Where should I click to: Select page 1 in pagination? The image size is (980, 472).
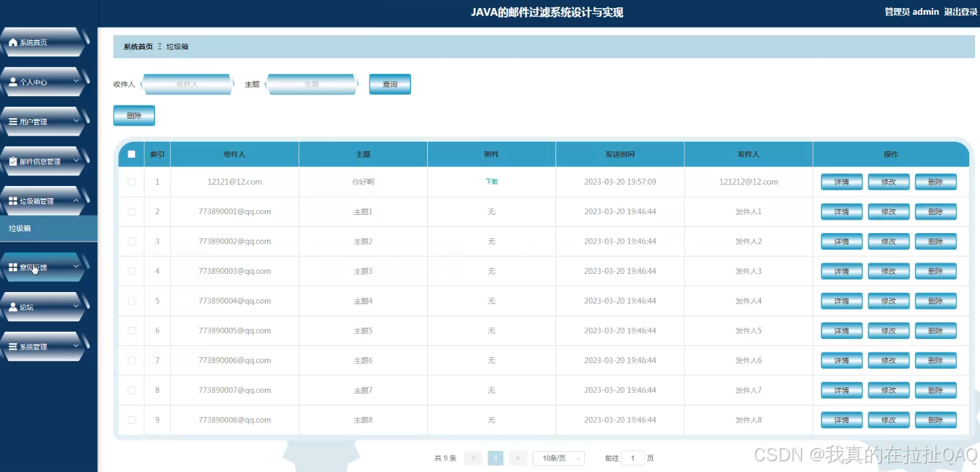pyautogui.click(x=495, y=459)
